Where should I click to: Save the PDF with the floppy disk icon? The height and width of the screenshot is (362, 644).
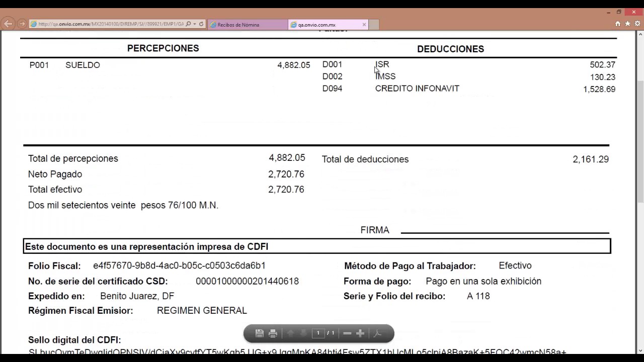coord(260,333)
